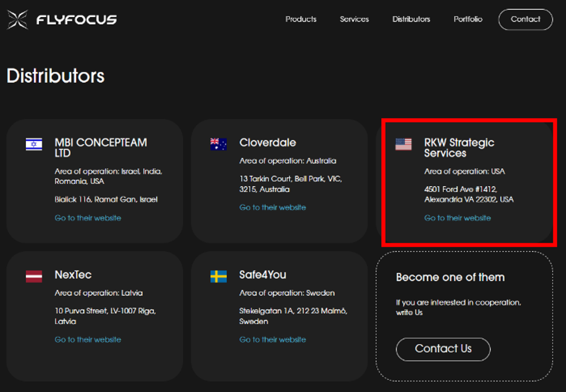Click the Cloverdale distributor name
Image resolution: width=566 pixels, height=392 pixels.
(x=267, y=143)
